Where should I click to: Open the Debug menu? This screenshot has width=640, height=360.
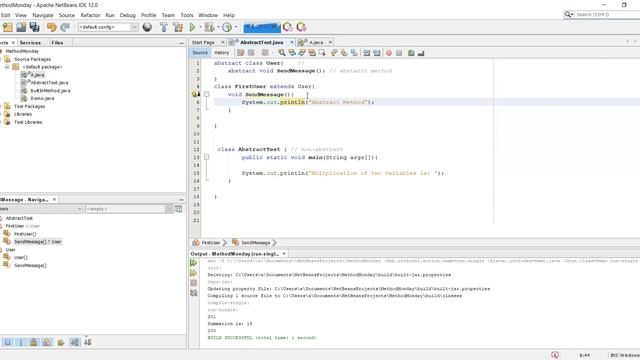point(127,15)
